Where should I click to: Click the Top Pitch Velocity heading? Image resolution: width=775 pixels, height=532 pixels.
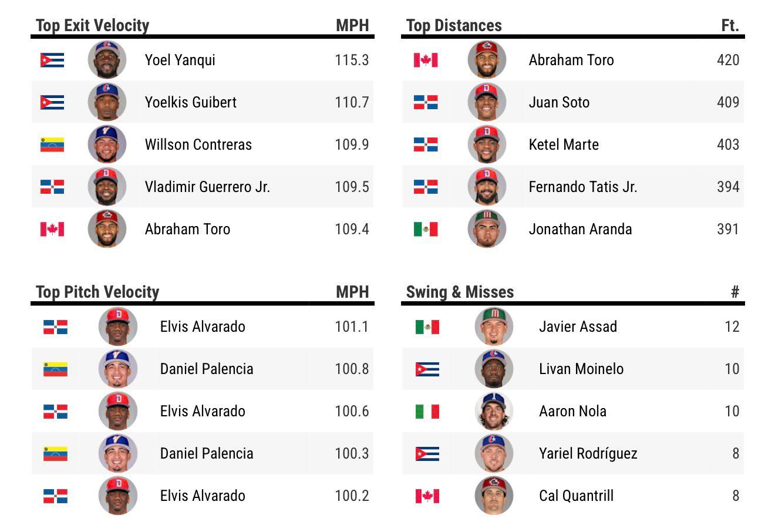pos(97,292)
